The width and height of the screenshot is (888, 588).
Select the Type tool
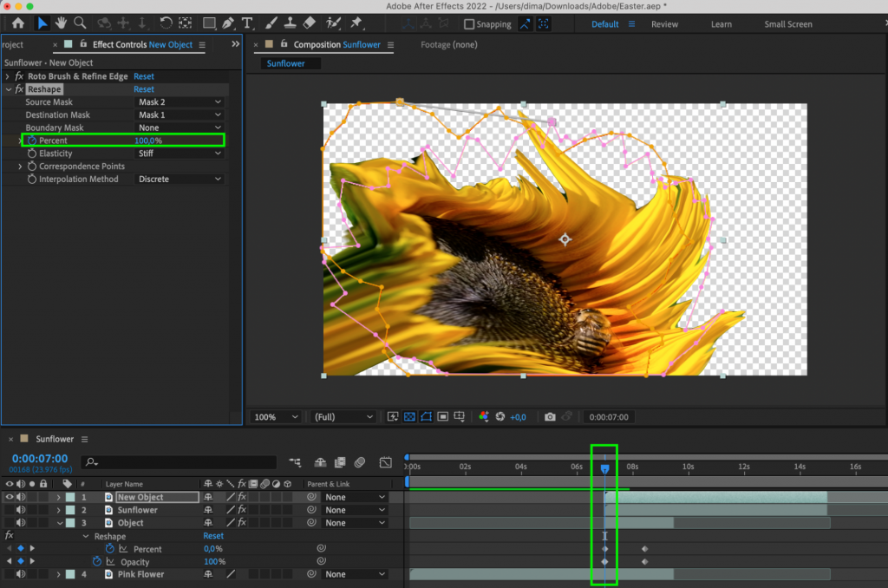[x=247, y=23]
